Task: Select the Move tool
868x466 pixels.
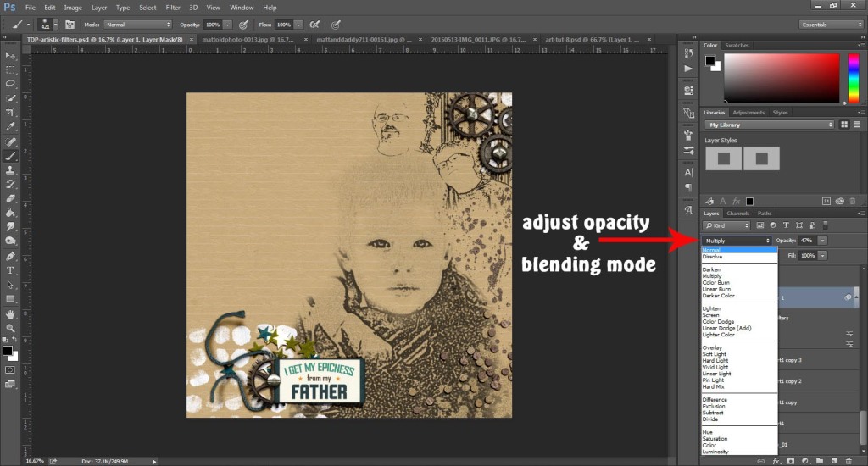Action: tap(10, 56)
